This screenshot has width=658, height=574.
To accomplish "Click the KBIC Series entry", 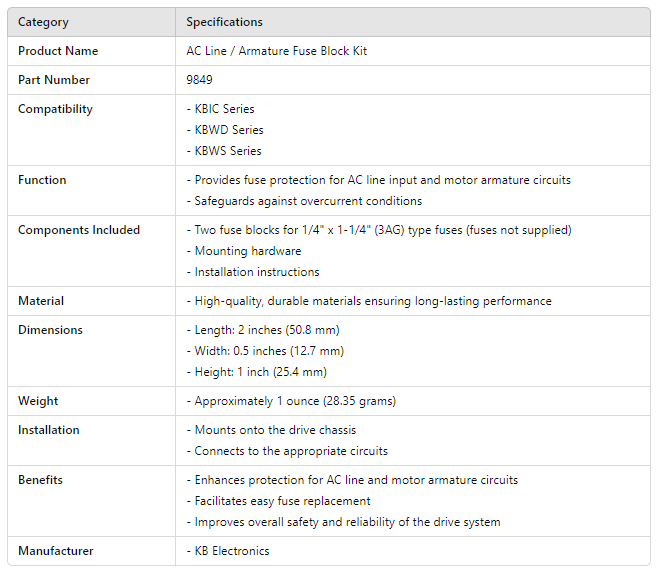I will tap(221, 109).
